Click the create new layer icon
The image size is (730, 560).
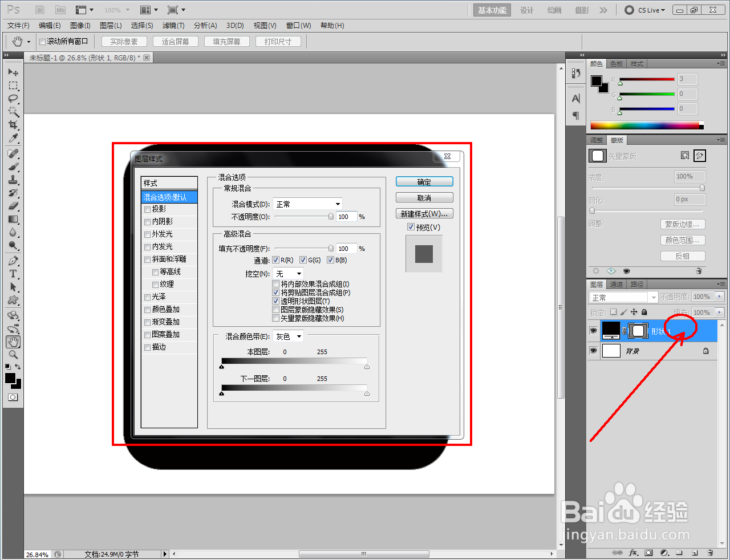tap(695, 553)
